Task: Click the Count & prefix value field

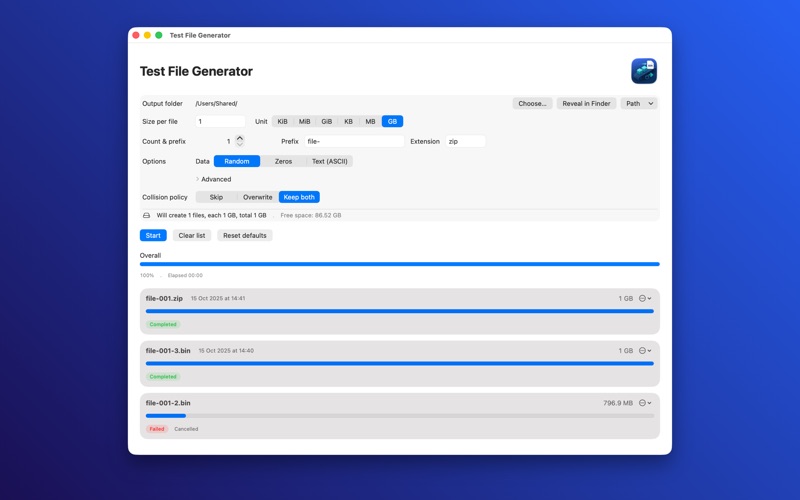Action: point(229,141)
